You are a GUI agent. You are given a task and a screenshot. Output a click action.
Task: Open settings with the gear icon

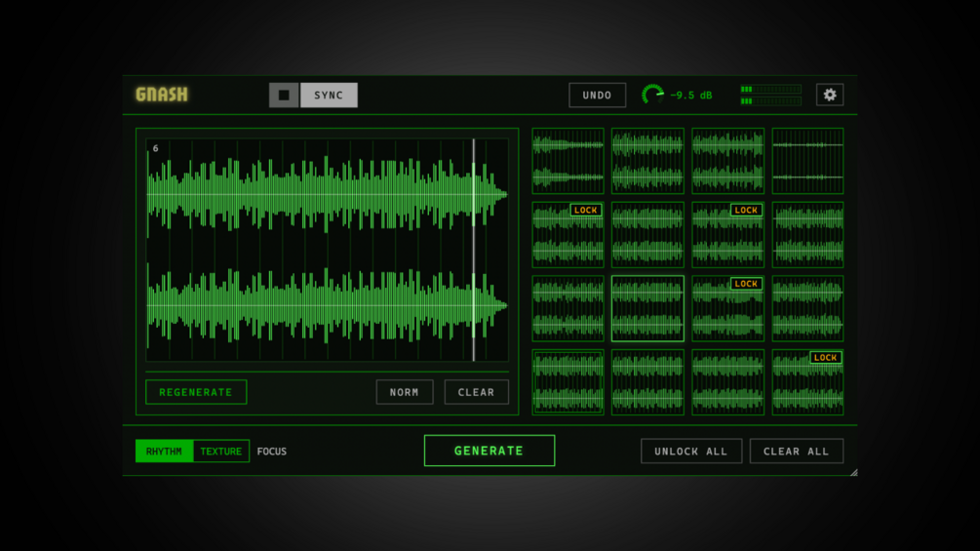point(830,95)
